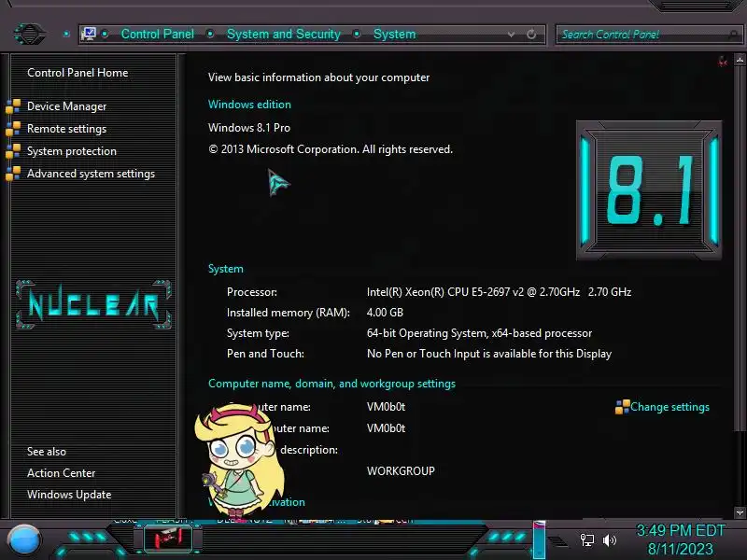Go to System and Security breadcrumb
747x560 pixels.
[x=284, y=35]
